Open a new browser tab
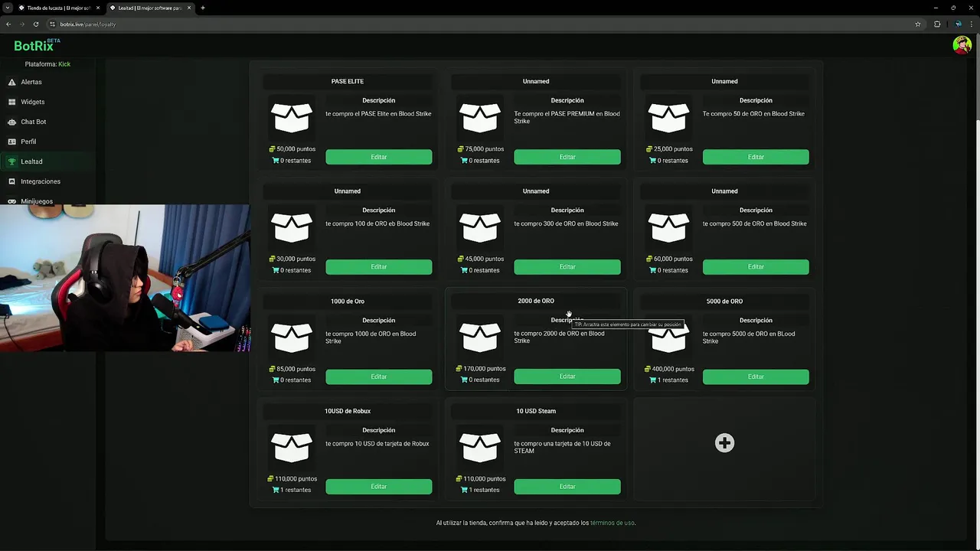Image resolution: width=980 pixels, height=551 pixels. [x=202, y=8]
